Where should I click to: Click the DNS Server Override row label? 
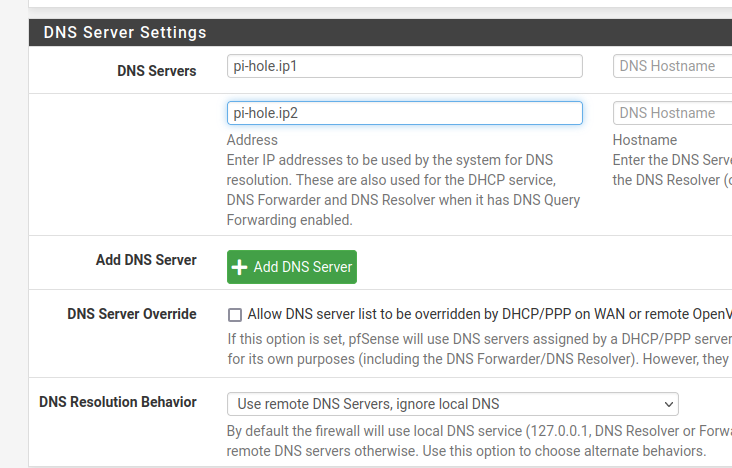point(132,314)
